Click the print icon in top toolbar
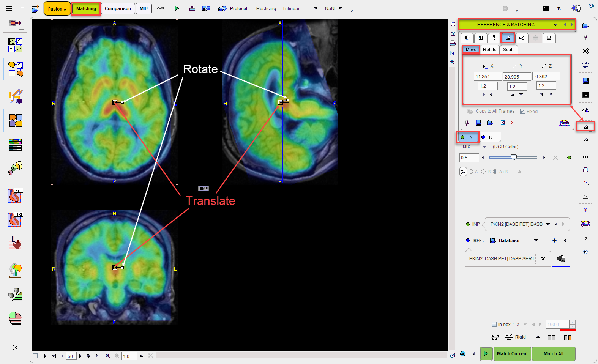This screenshot has height=364, width=598. pyautogui.click(x=192, y=8)
